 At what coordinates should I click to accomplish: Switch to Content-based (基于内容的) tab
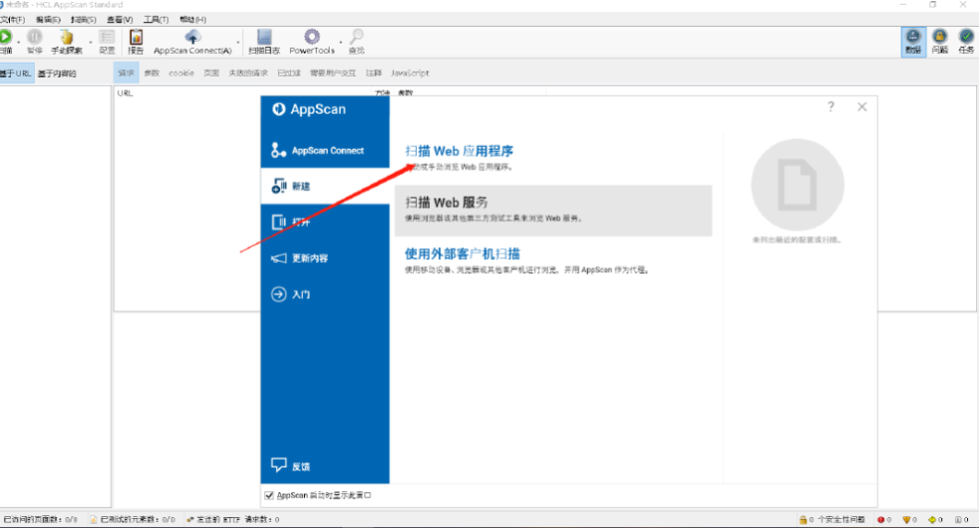57,73
